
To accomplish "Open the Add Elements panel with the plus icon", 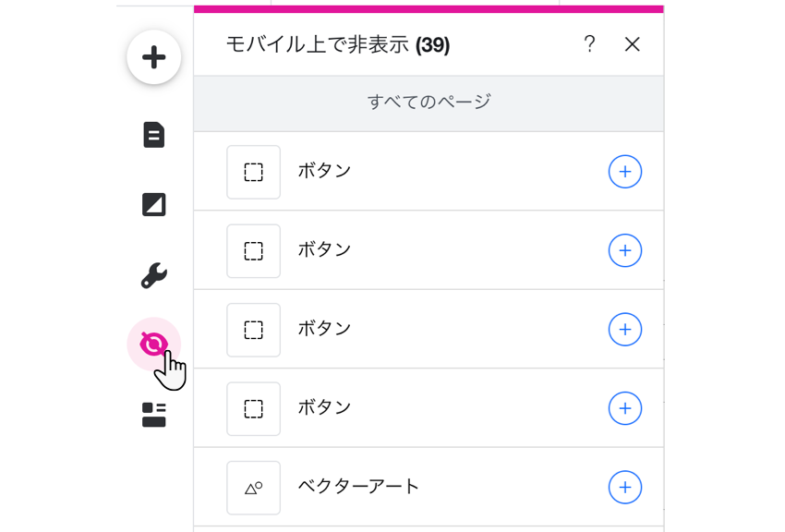I will tap(154, 56).
